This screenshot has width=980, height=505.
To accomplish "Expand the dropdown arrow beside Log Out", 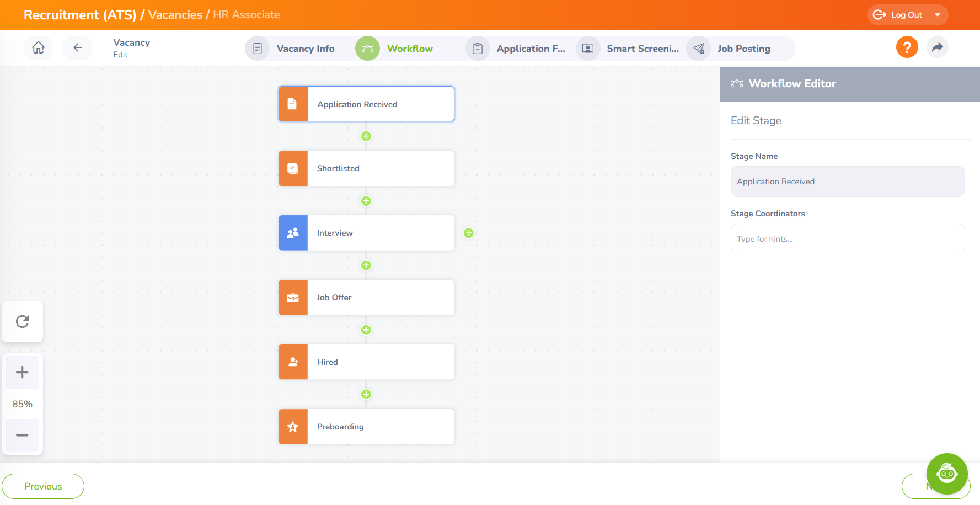I will click(x=938, y=15).
